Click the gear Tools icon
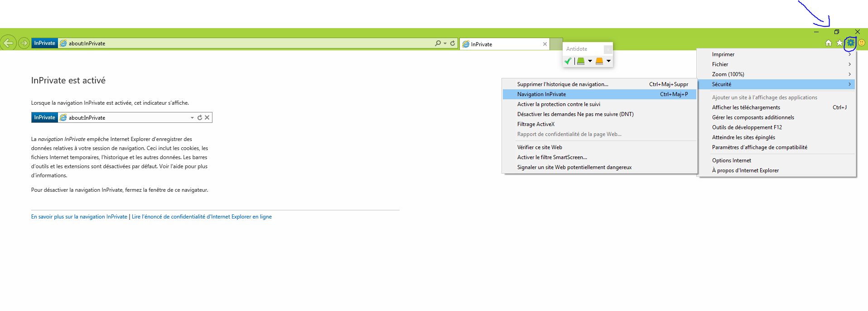The image size is (868, 311). tap(851, 43)
